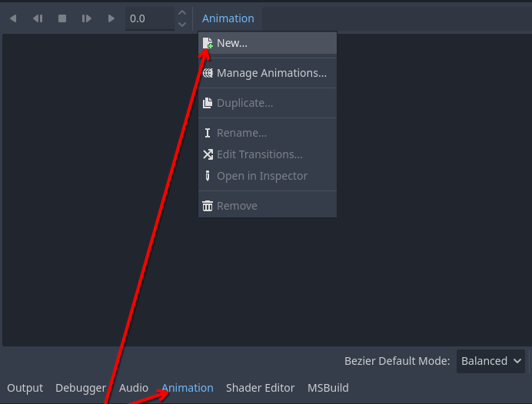This screenshot has width=532, height=404.
Task: Decrease animation position with the down arrow
Action: coord(182,25)
